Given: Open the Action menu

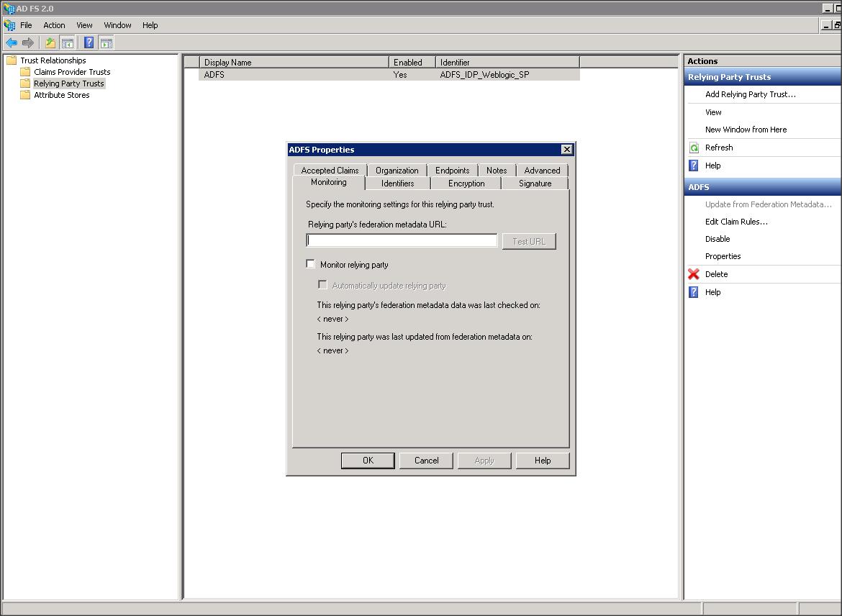Looking at the screenshot, I should (x=54, y=25).
